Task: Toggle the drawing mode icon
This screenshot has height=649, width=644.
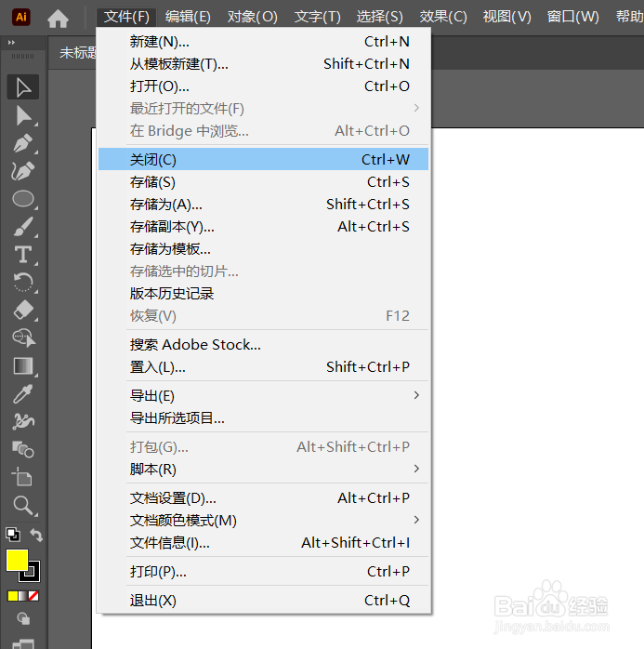Action: point(23,619)
